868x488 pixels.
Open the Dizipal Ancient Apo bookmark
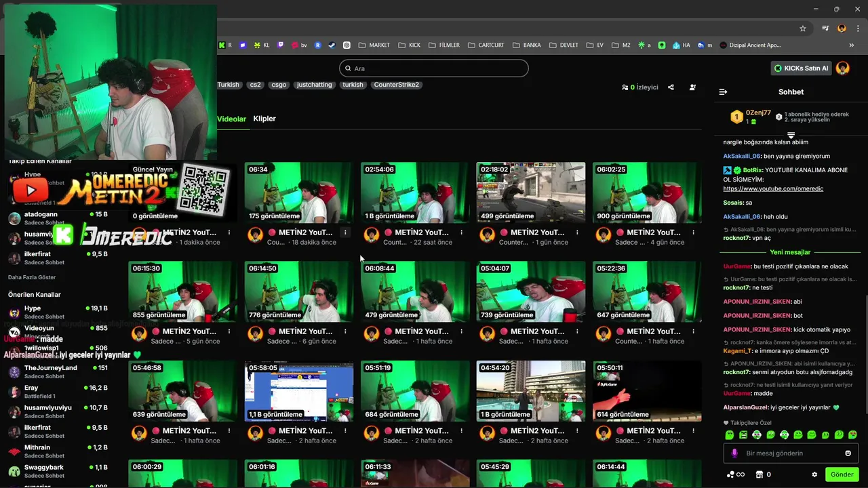click(750, 45)
